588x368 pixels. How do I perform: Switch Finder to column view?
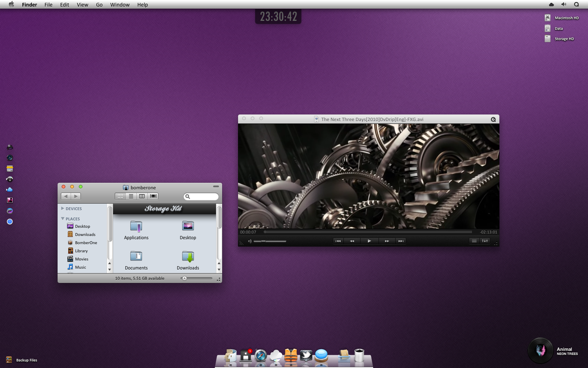coord(142,196)
